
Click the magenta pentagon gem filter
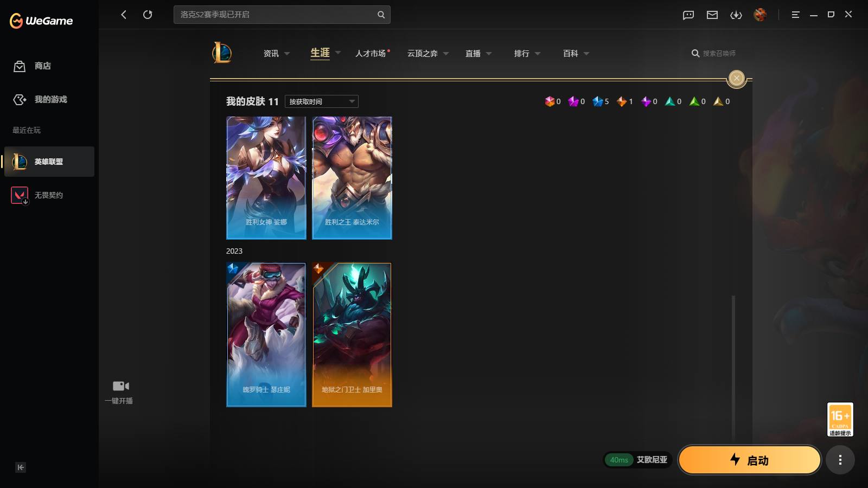pyautogui.click(x=573, y=101)
